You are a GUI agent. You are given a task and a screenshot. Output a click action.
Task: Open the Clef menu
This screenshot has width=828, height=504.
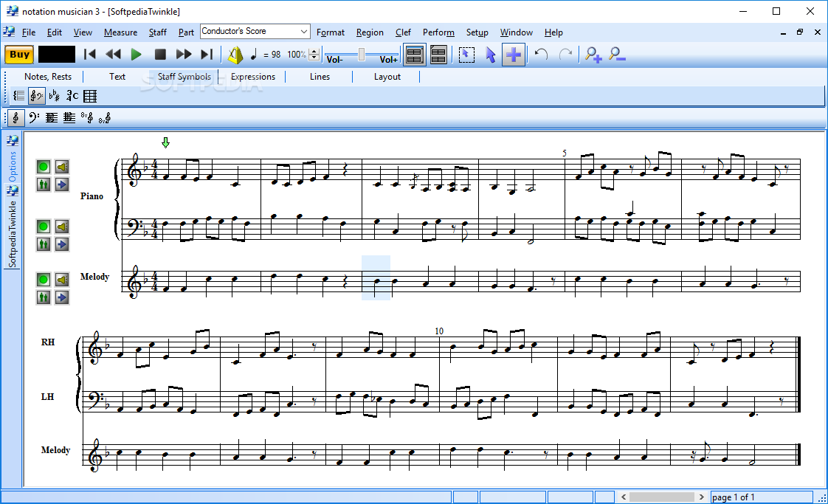pos(403,32)
